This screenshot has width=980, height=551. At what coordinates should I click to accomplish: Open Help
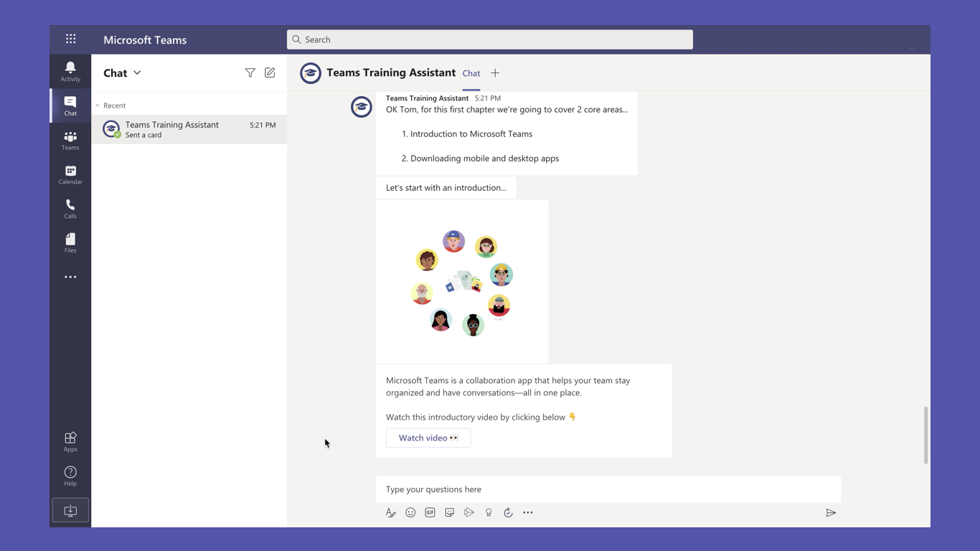click(x=70, y=476)
